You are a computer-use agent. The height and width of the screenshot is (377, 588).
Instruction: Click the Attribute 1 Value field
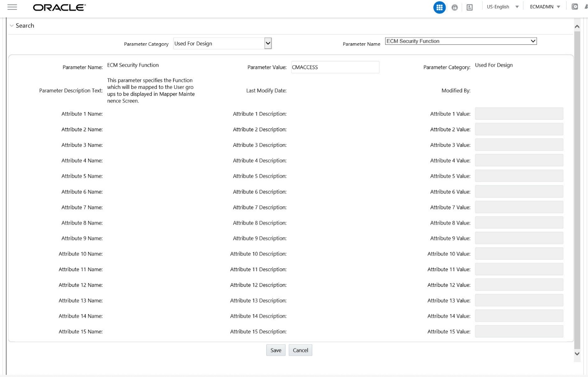click(x=519, y=114)
